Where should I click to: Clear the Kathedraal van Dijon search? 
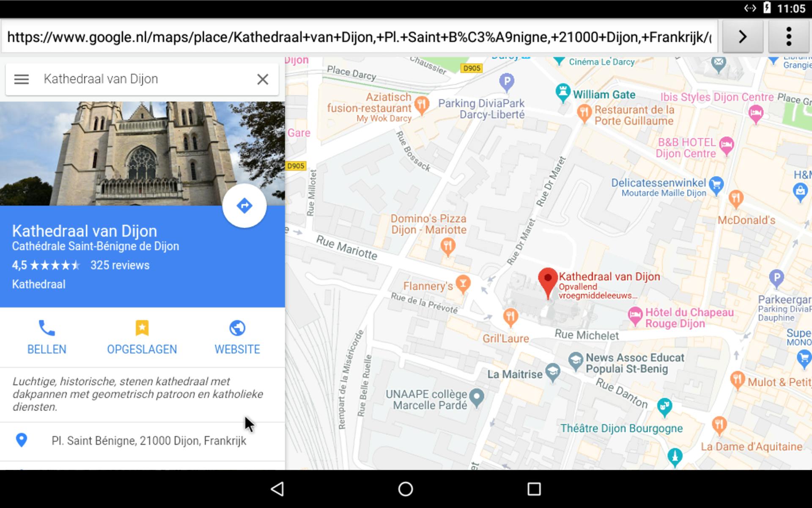(x=263, y=79)
